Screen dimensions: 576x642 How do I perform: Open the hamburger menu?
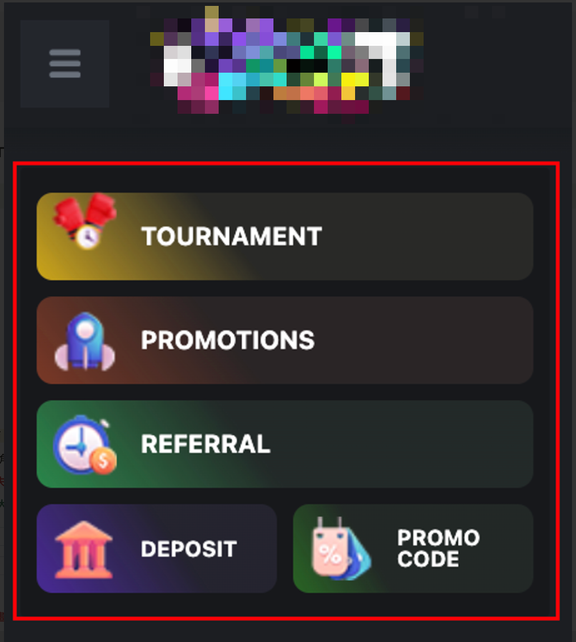tap(65, 63)
